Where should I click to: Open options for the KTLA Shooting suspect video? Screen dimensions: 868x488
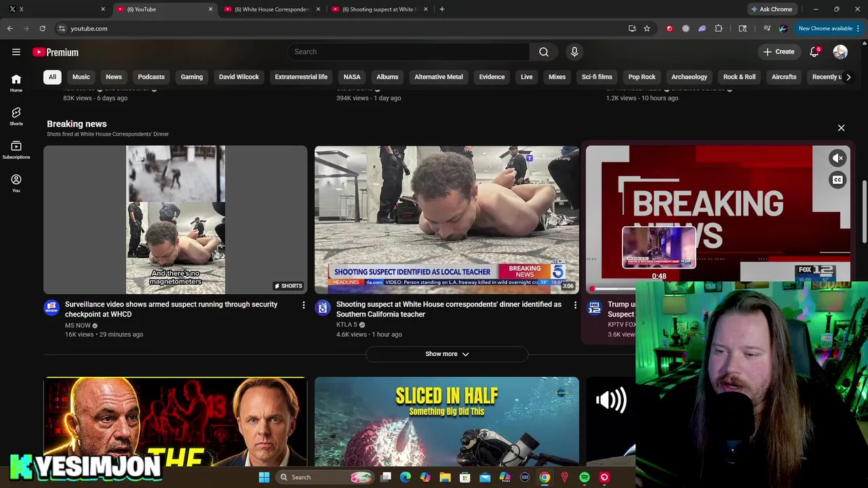click(x=575, y=306)
